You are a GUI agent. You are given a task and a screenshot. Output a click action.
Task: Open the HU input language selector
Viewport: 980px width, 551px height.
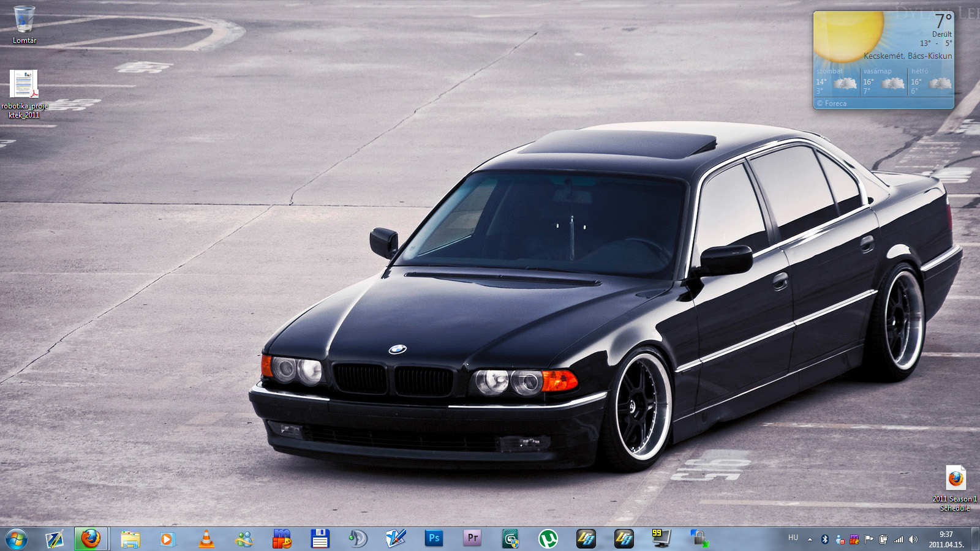pyautogui.click(x=793, y=538)
